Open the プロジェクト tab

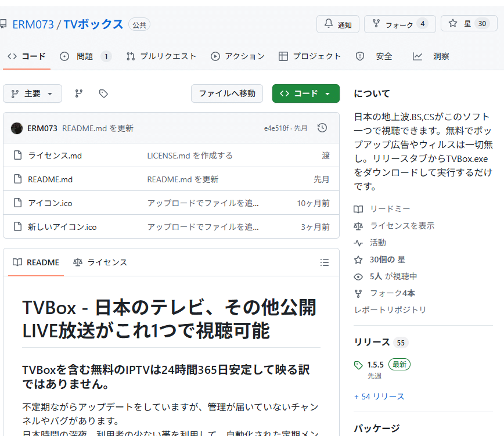point(309,56)
